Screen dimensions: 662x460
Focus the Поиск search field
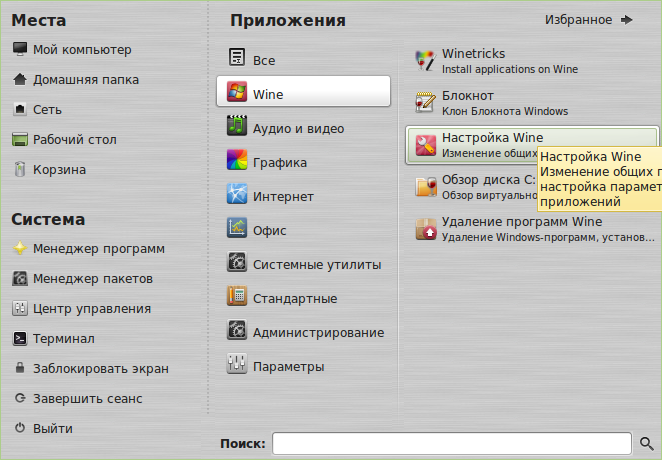click(452, 443)
